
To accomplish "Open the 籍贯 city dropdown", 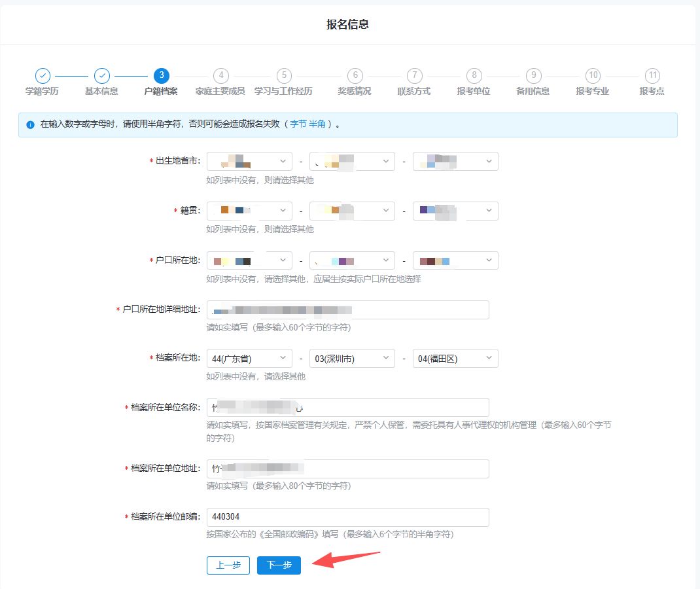I will point(352,211).
